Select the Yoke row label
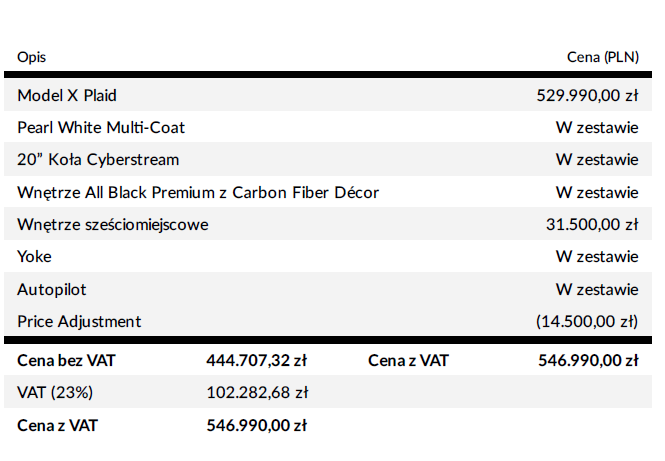The width and height of the screenshot is (665, 461). click(x=34, y=257)
